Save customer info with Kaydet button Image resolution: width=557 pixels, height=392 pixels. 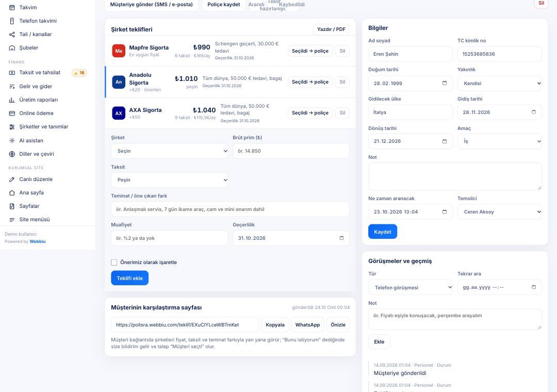(383, 232)
